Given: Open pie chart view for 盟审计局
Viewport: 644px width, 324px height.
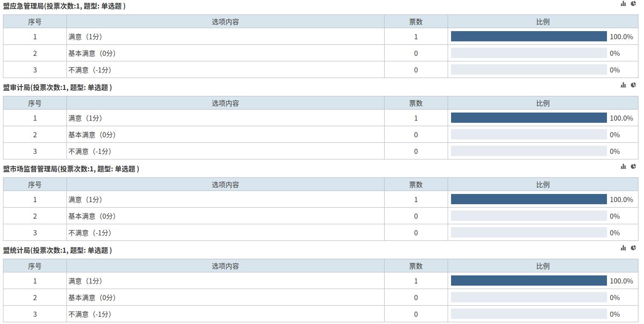Looking at the screenshot, I should (633, 85).
